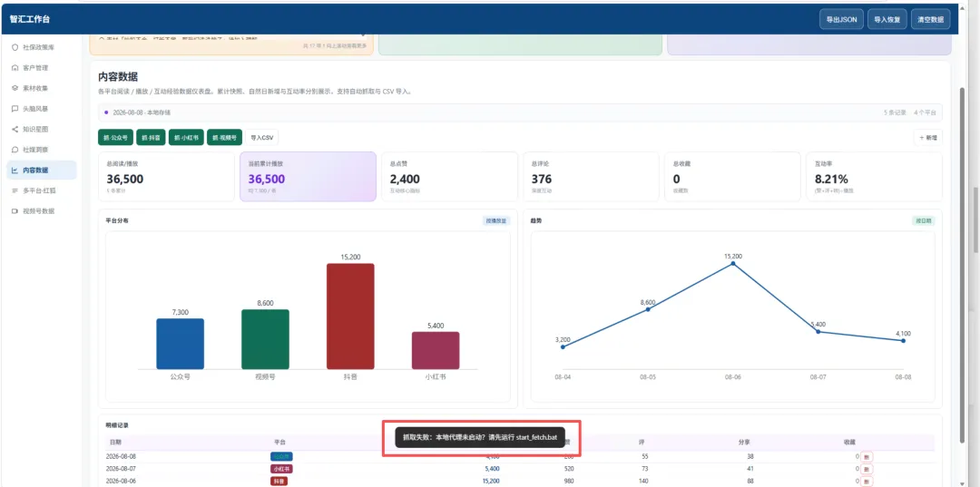The width and height of the screenshot is (980, 487).
Task: Select the 视频号数据 video camera icon
Action: point(15,211)
